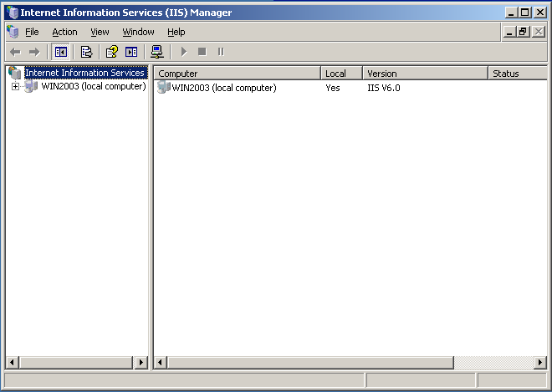
Task: Open the Action menu
Action: [x=64, y=32]
